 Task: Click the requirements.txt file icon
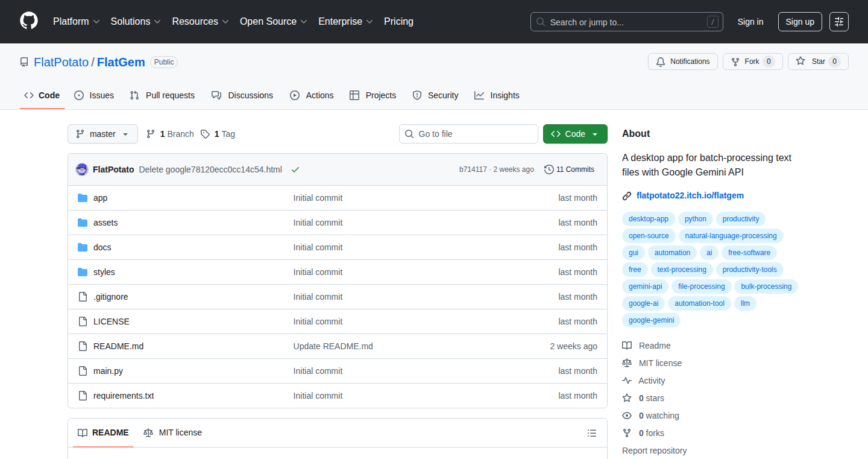click(83, 396)
